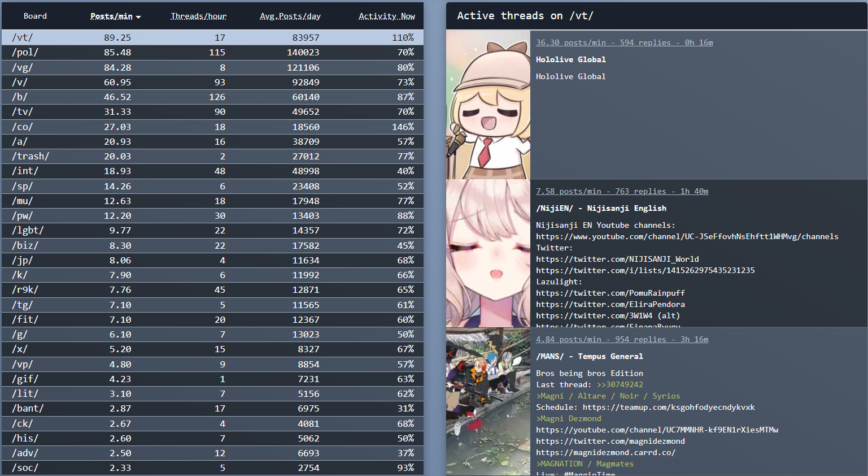Click the 126 threads/hour value for /b/

click(x=217, y=97)
